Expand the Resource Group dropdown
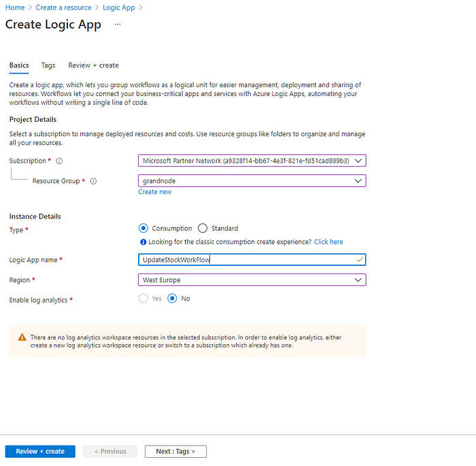The image size is (476, 466). pos(252,181)
